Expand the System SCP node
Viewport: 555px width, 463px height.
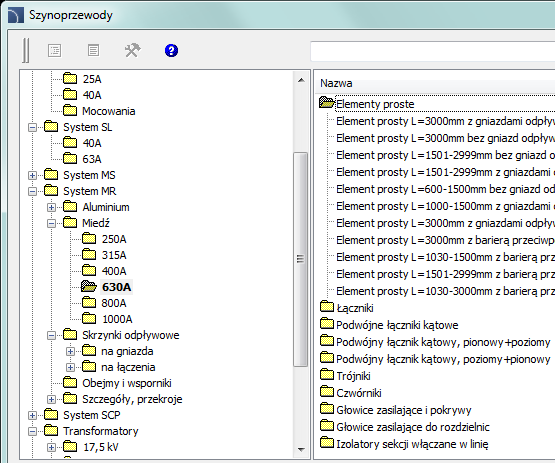(32, 415)
